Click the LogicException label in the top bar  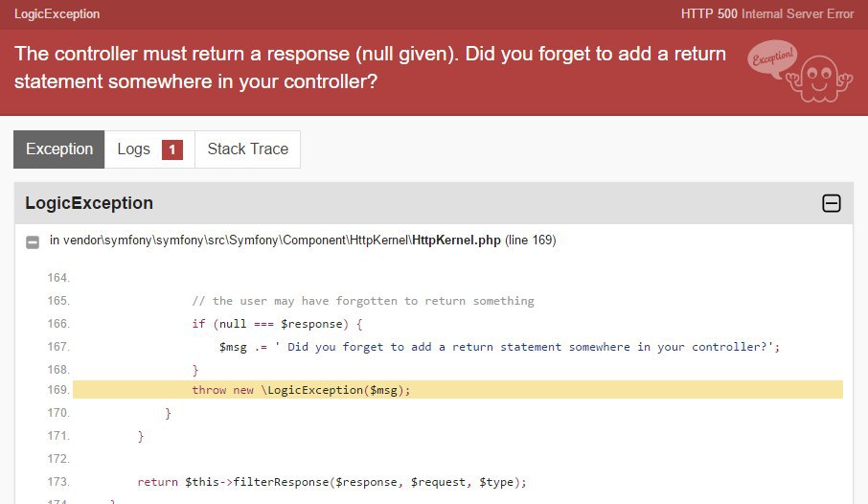[57, 14]
